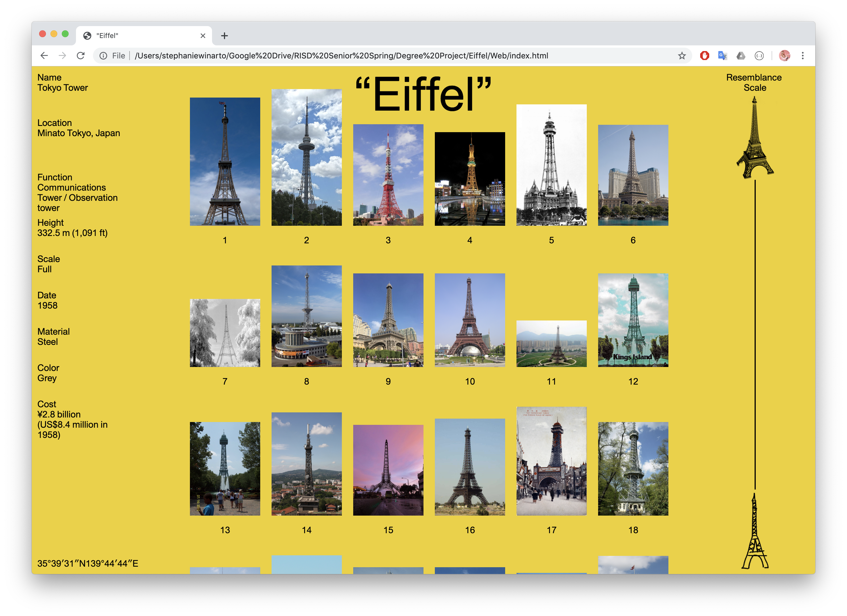Click top Eiffel illustration on scale
Viewport: 847px width, 616px height.
pyautogui.click(x=755, y=138)
